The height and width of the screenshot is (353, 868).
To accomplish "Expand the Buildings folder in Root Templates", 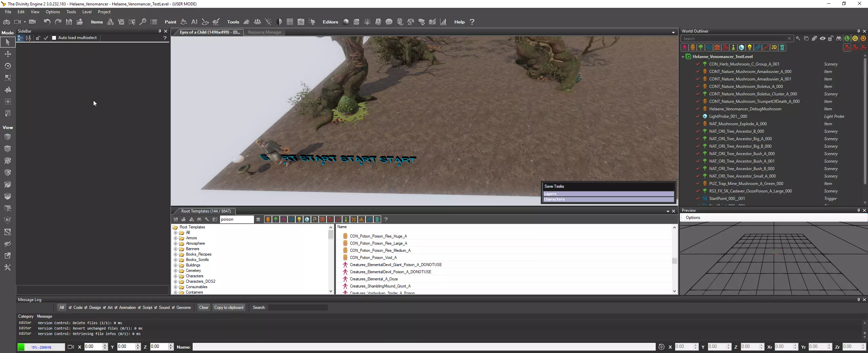I will tap(175, 265).
